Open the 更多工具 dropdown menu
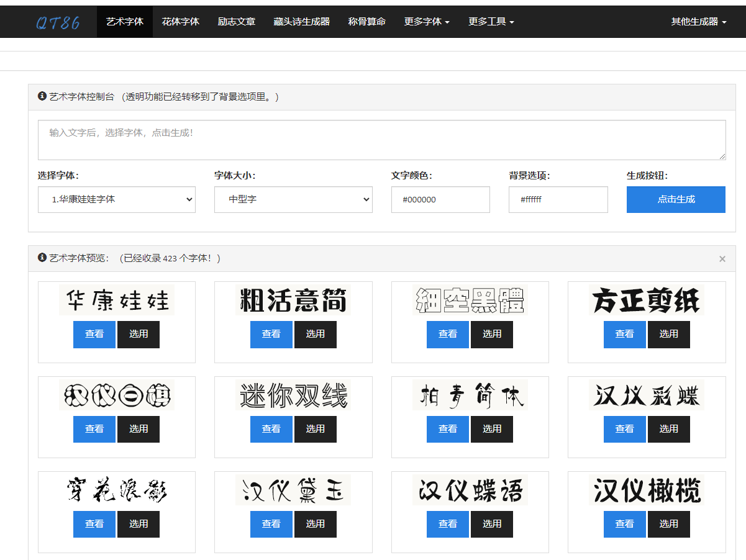This screenshot has height=560, width=746. point(491,21)
